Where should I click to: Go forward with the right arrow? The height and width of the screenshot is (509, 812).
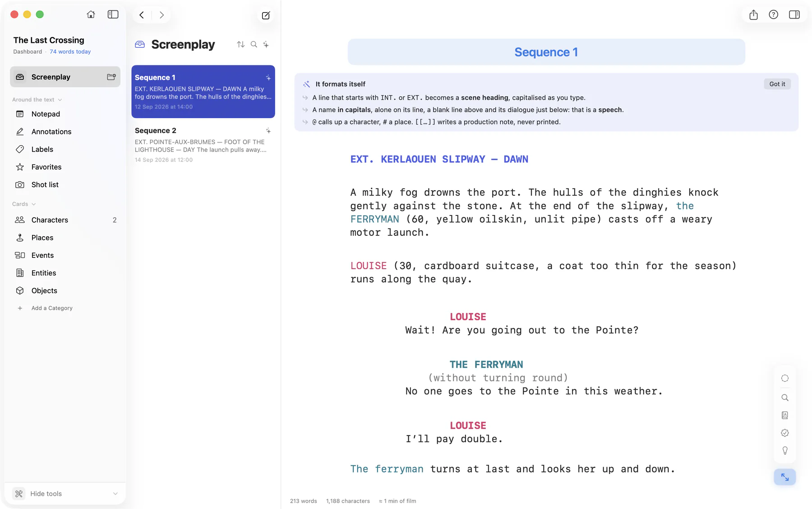point(161,15)
